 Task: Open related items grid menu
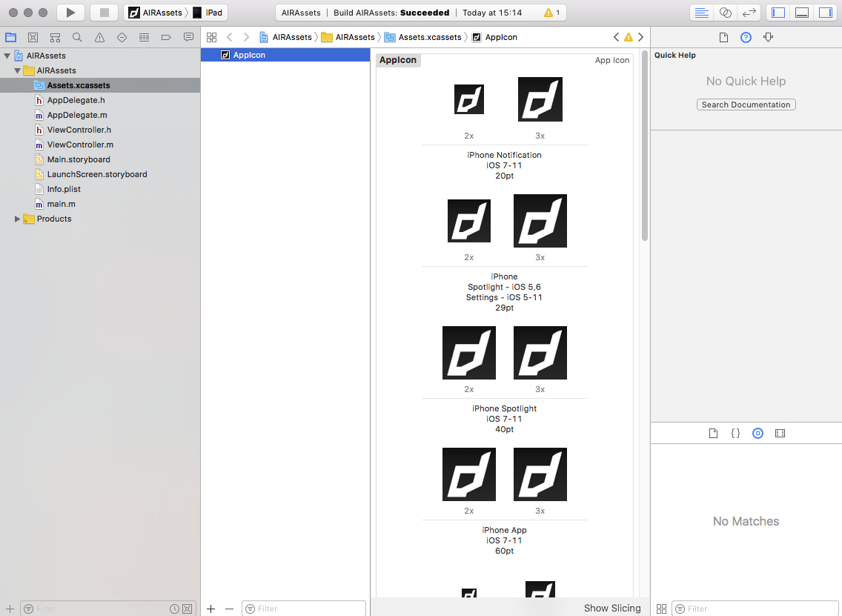click(211, 37)
